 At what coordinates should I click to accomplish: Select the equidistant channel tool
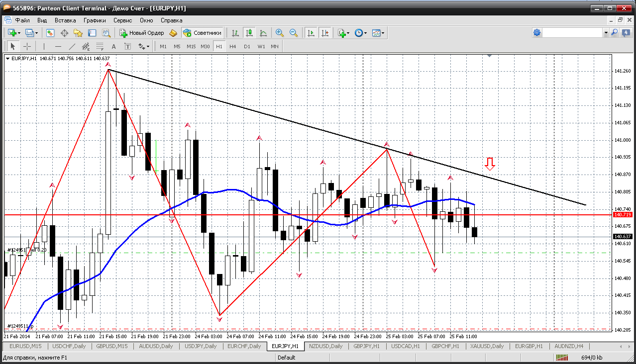pyautogui.click(x=86, y=46)
